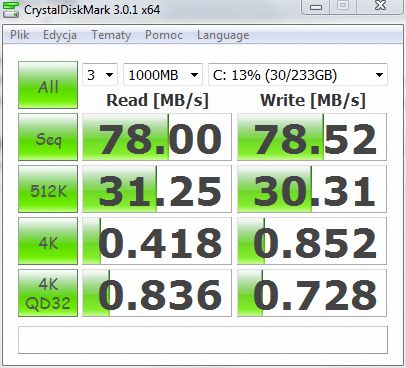Start the Seq benchmark test
The image size is (406, 368).
tap(48, 137)
